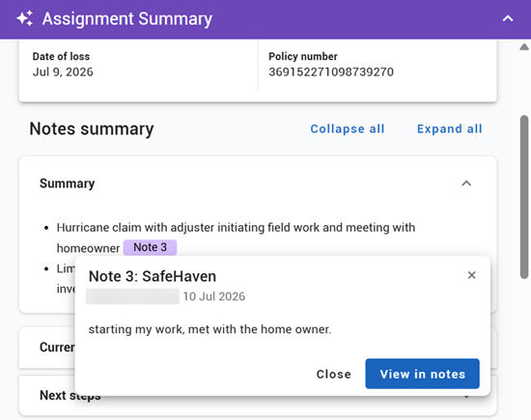Click the Note 3: SafeHaven popup title

[153, 276]
